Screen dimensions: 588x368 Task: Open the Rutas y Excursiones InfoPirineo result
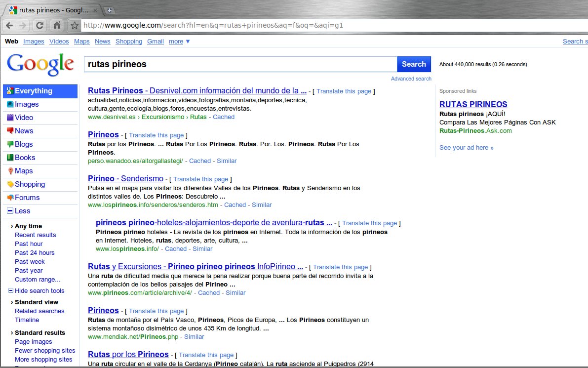196,266
